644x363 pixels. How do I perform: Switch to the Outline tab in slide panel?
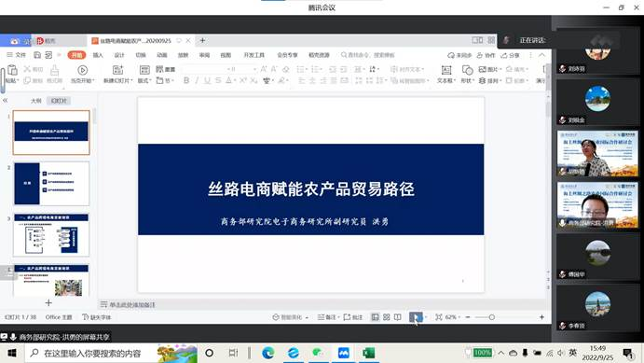[36, 101]
